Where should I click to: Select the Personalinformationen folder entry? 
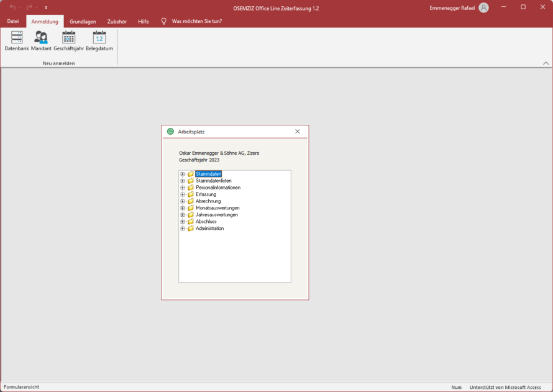pyautogui.click(x=217, y=188)
